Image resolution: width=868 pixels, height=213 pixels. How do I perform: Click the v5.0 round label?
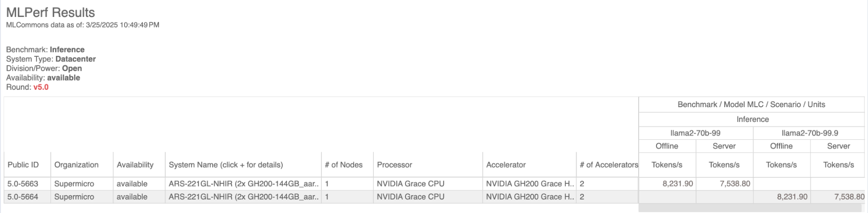[41, 87]
